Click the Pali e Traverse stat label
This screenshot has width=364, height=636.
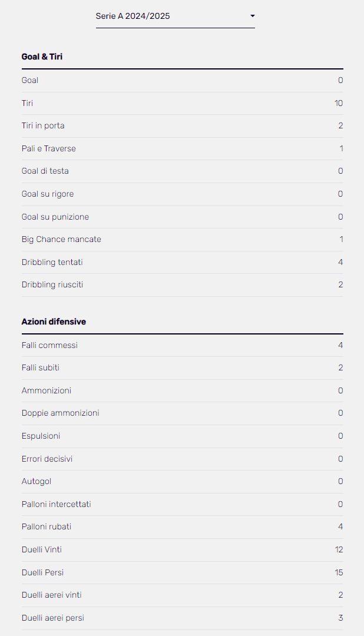point(49,148)
